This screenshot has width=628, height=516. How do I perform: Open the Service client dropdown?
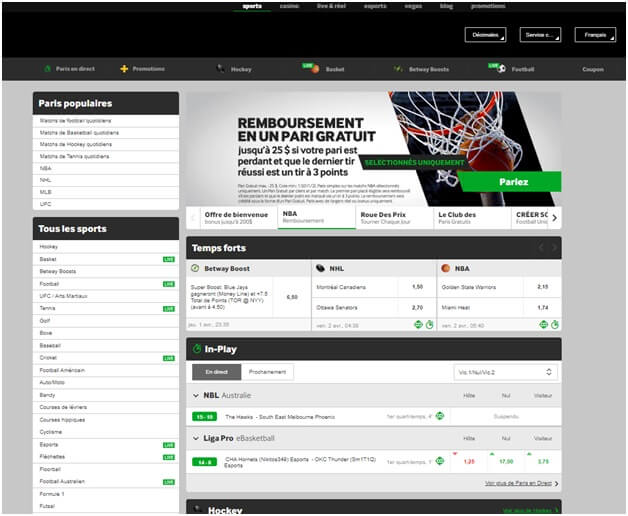540,35
